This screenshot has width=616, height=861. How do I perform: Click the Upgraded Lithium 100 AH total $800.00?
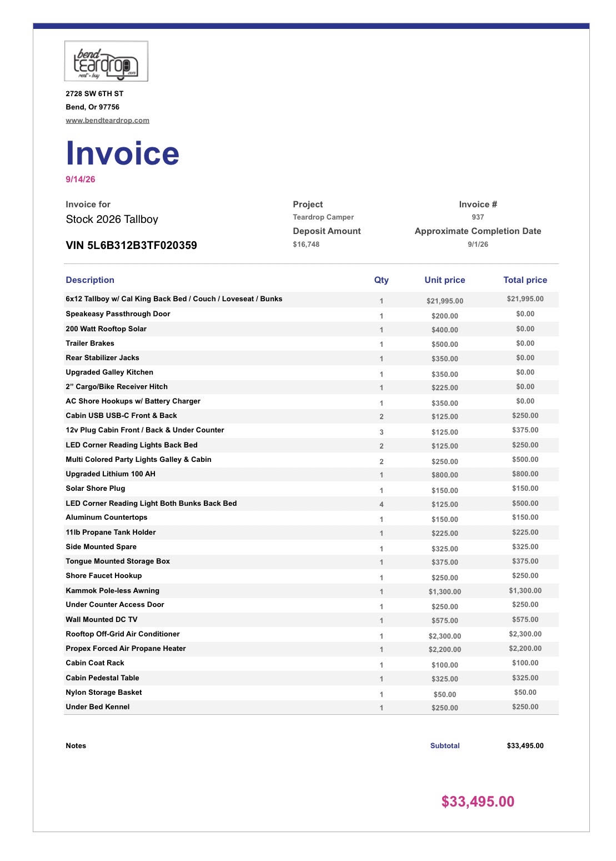point(525,474)
